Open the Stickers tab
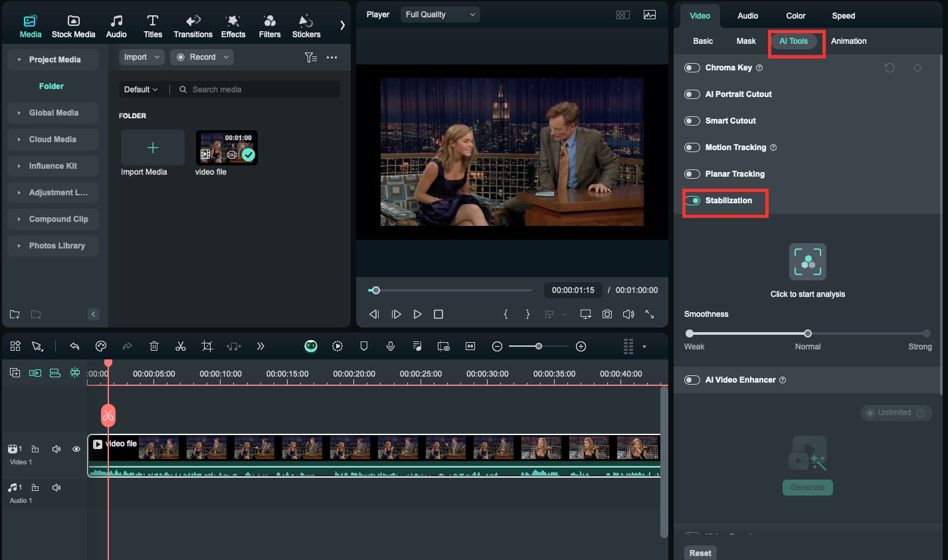This screenshot has width=948, height=560. point(306,27)
